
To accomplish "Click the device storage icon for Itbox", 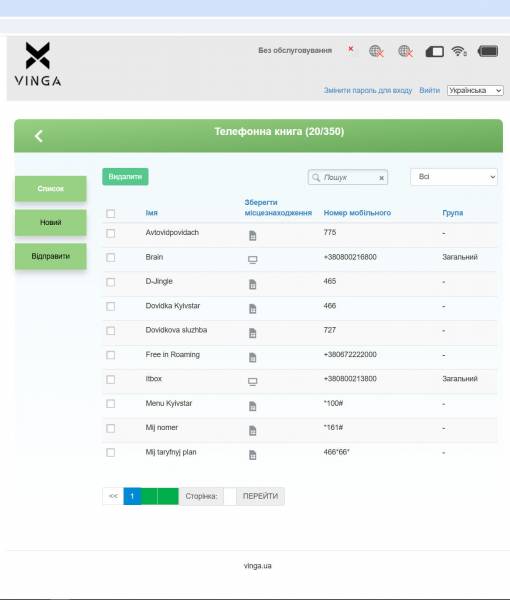I will pos(253,382).
